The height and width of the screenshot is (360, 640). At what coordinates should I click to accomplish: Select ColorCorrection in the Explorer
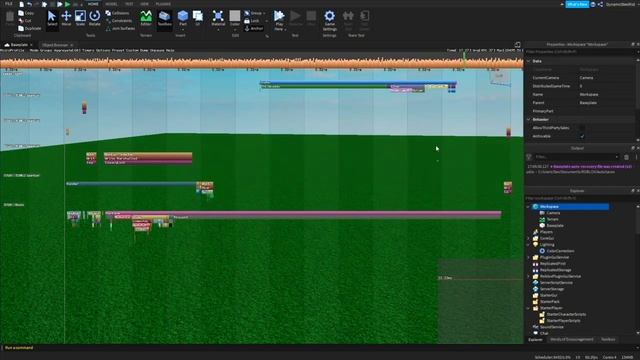(x=560, y=251)
